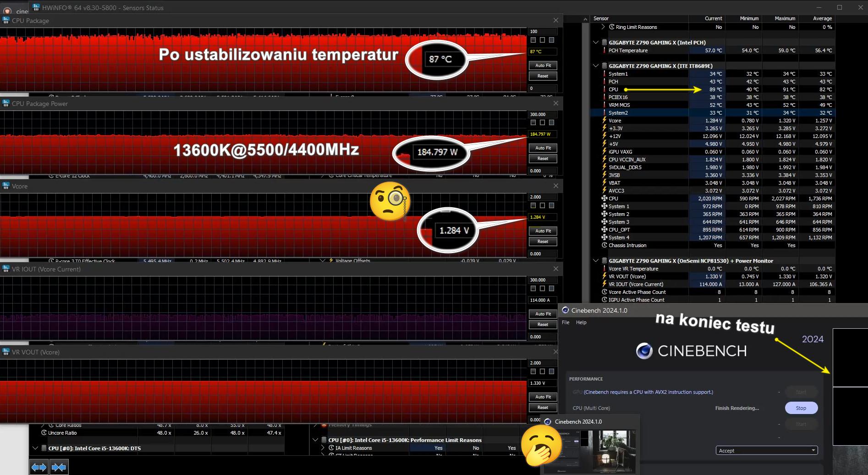This screenshot has height=475, width=868.
Task: Close the Vcore graph window
Action: [555, 186]
